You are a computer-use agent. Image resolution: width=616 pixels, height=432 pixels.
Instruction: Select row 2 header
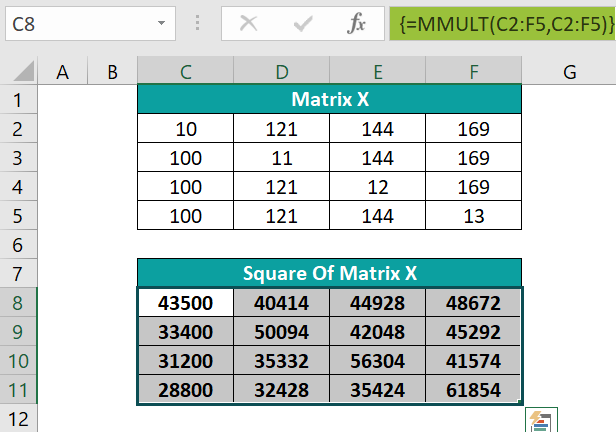click(x=18, y=128)
